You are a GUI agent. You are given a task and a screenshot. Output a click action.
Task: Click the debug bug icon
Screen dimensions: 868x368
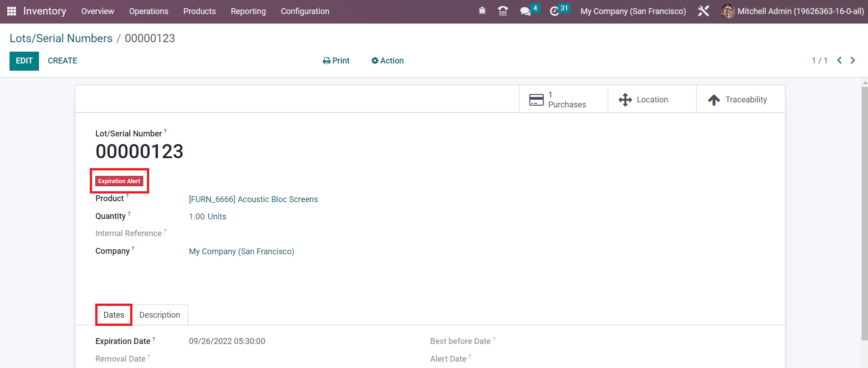482,11
